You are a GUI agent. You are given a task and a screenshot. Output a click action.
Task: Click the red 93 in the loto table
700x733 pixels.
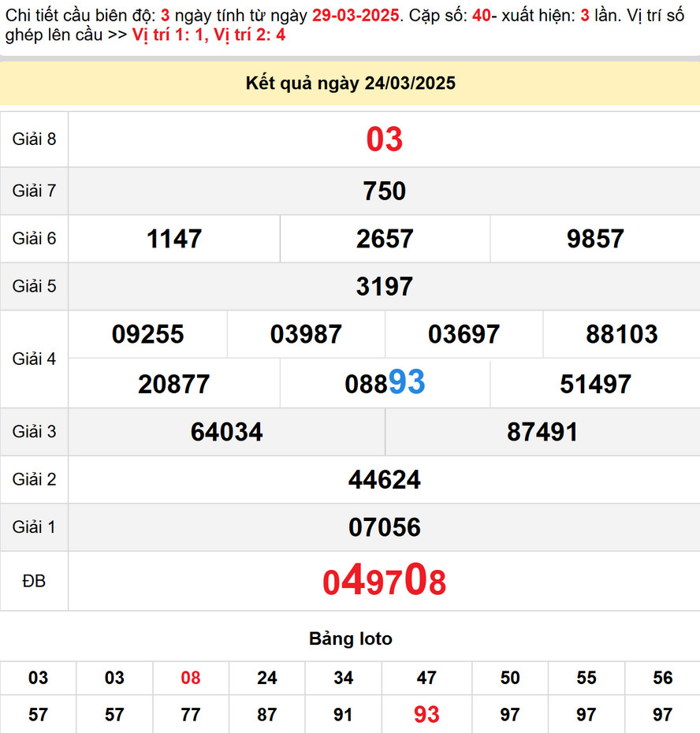[x=426, y=714]
